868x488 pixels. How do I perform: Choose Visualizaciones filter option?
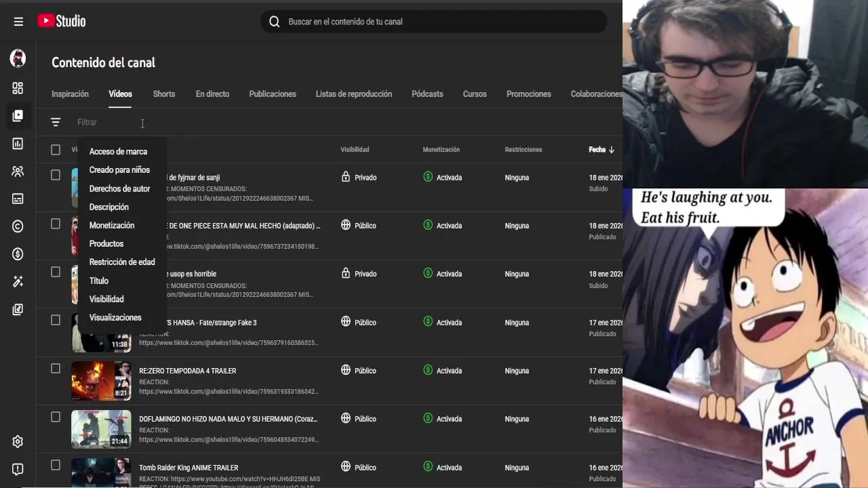115,317
